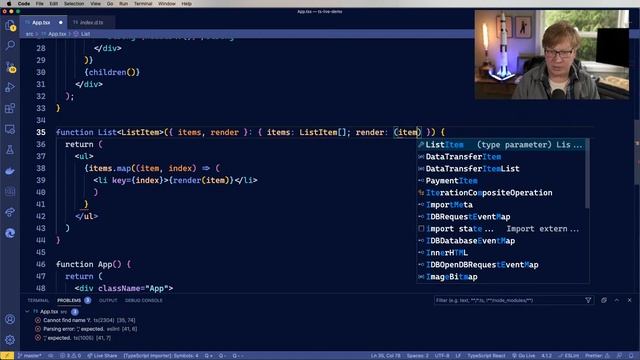Click the suggestion list scrollbar
This screenshot has width=640, height=360.
coord(588,173)
